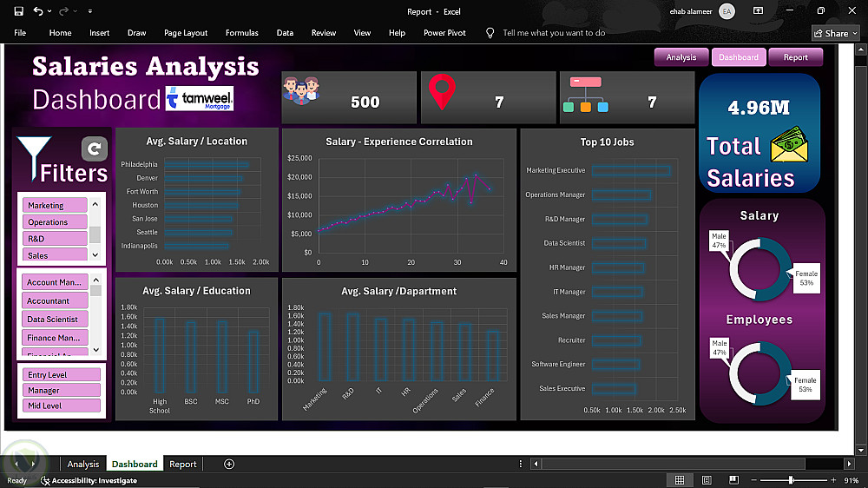Toggle the Manager level slicer item
Screen dimensions: 868x488
click(61, 390)
